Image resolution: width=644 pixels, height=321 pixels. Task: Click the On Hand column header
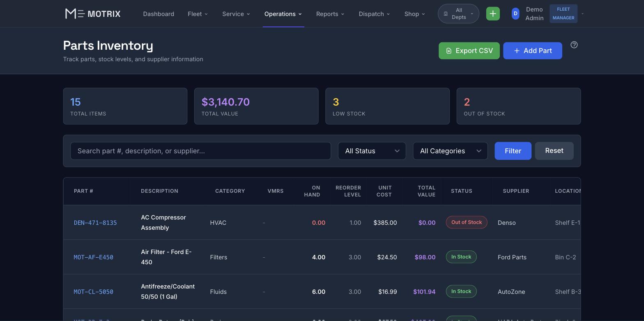[x=312, y=191]
